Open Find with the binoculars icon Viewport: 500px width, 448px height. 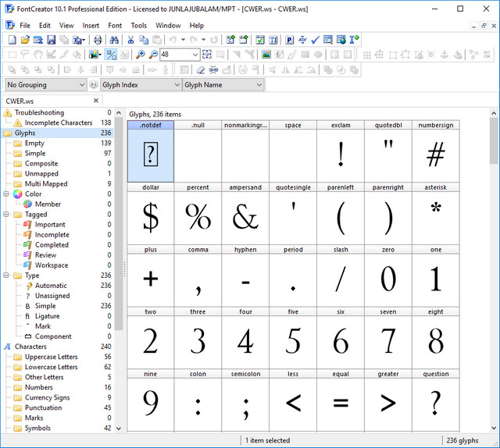coord(114,40)
